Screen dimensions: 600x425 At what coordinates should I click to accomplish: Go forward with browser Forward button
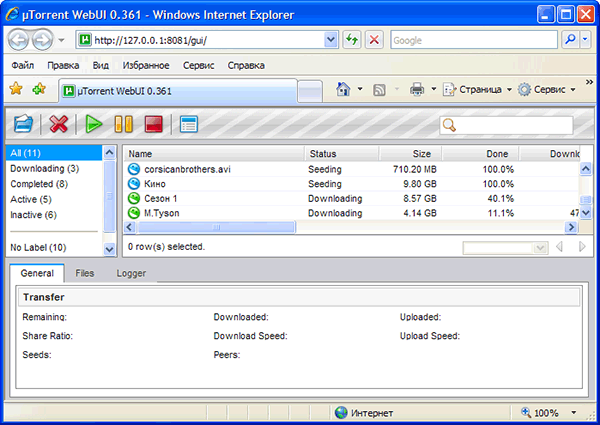pyautogui.click(x=42, y=40)
